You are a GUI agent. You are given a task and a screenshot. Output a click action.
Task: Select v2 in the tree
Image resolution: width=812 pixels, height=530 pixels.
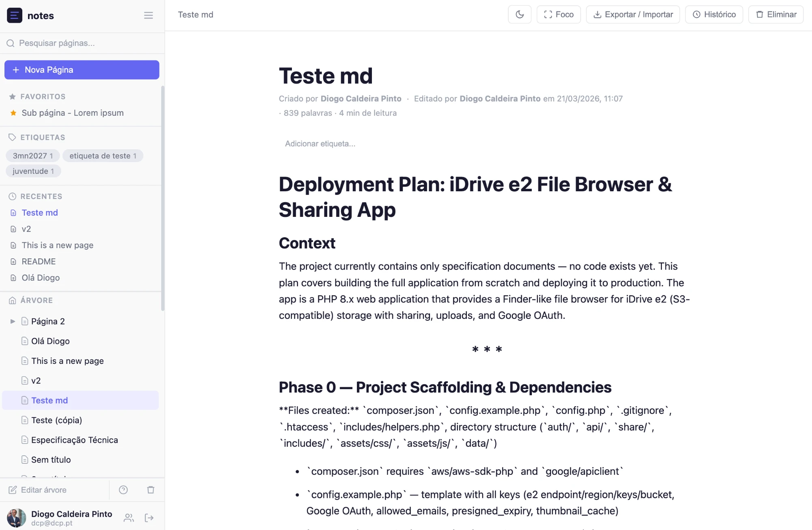coord(36,381)
